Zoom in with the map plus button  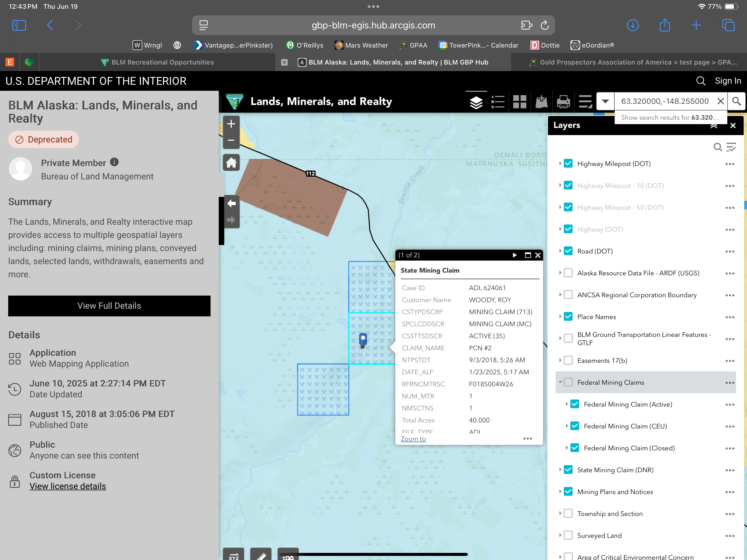[x=231, y=124]
